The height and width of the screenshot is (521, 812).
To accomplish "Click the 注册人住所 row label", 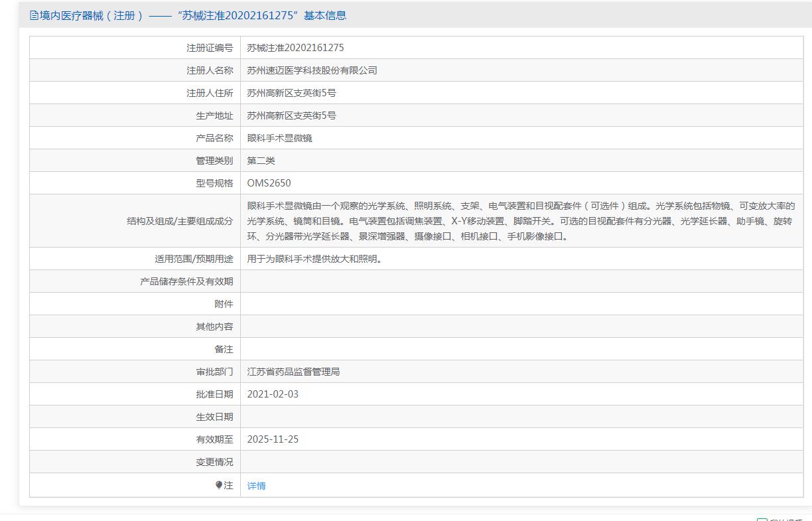I will pos(210,93).
